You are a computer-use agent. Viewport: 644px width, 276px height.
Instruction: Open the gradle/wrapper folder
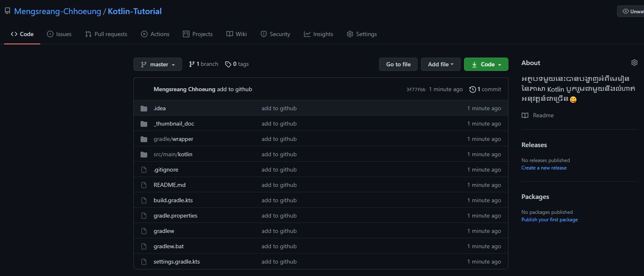(x=173, y=139)
